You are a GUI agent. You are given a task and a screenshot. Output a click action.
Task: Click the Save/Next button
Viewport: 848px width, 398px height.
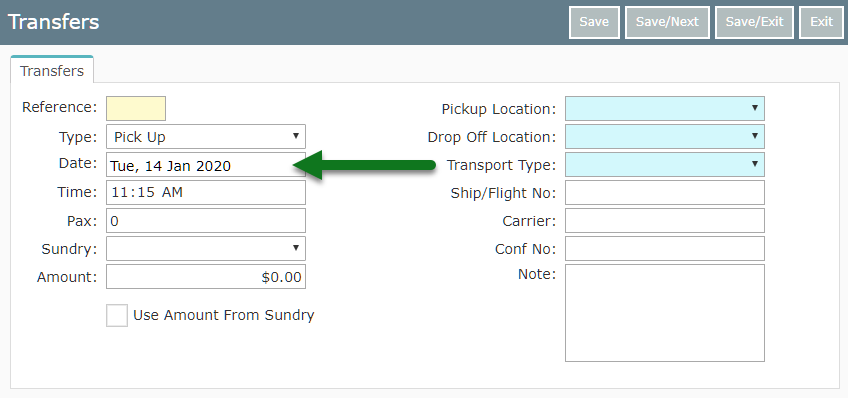pos(667,22)
